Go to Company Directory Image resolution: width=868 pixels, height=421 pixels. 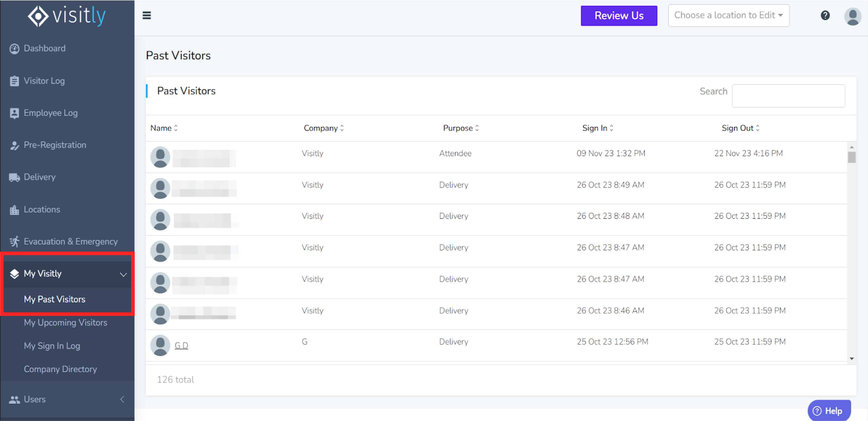pyautogui.click(x=60, y=369)
